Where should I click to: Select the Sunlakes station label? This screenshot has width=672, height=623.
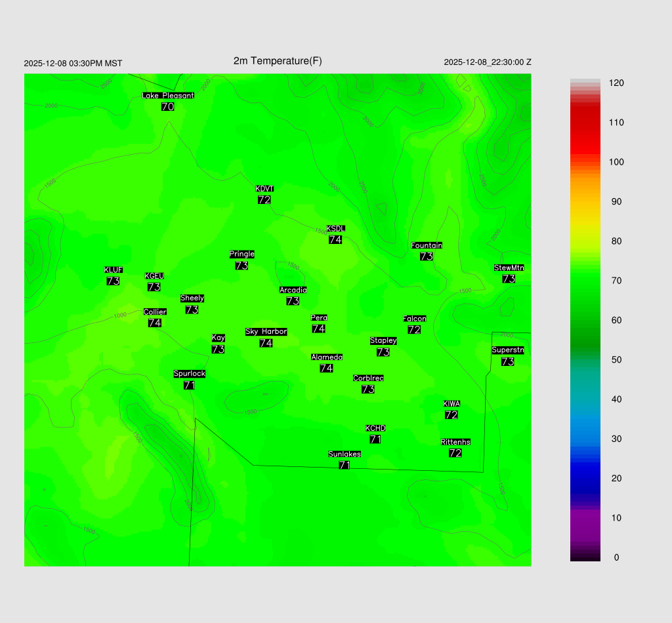pos(345,454)
